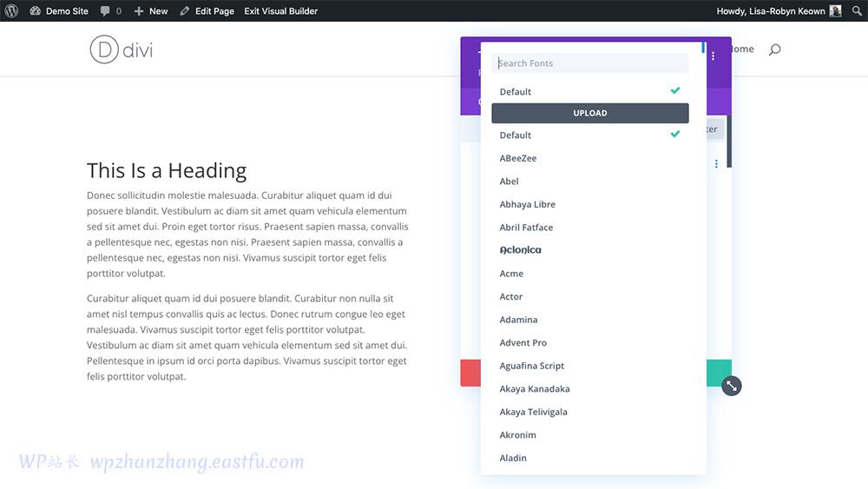Focus the Search Fonts field
Screen dimensions: 868x489
pyautogui.click(x=590, y=63)
